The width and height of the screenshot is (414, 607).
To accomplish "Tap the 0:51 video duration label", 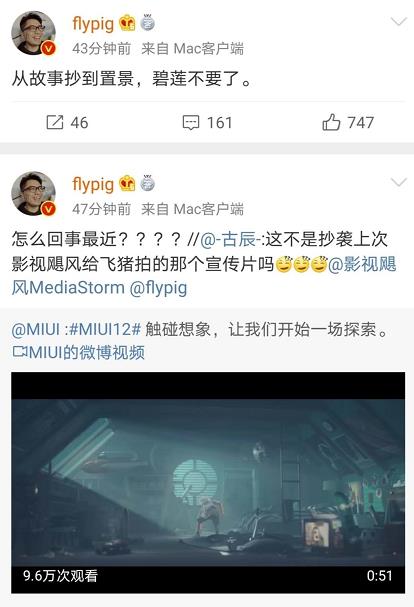I will click(380, 576).
